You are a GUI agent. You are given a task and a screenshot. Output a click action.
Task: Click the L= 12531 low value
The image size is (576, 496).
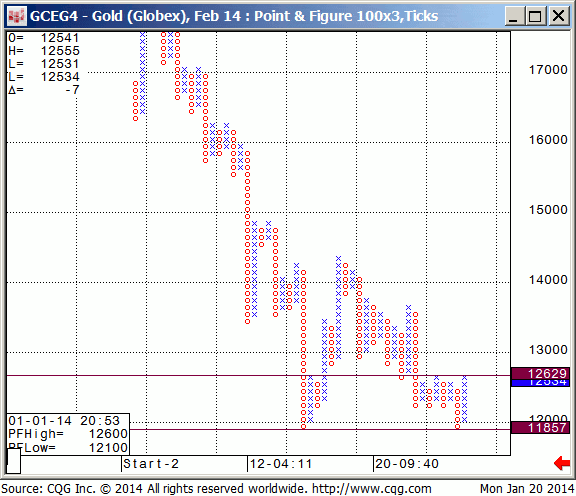pos(44,64)
